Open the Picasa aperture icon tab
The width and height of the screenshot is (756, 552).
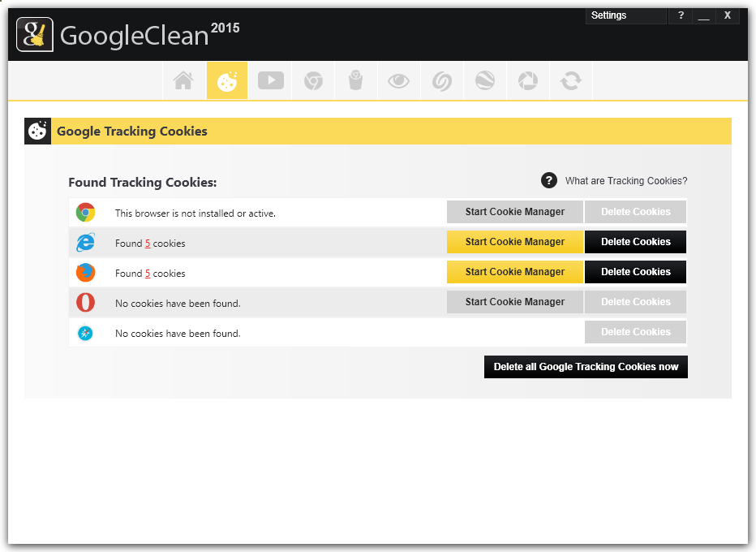(x=527, y=80)
